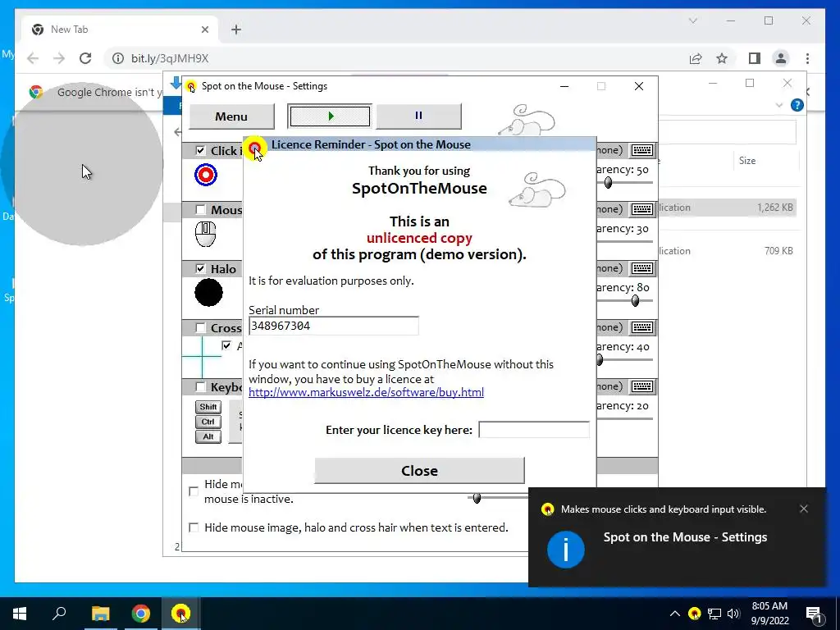Click Size column header in File Explorer
The image size is (840, 630).
pyautogui.click(x=747, y=160)
